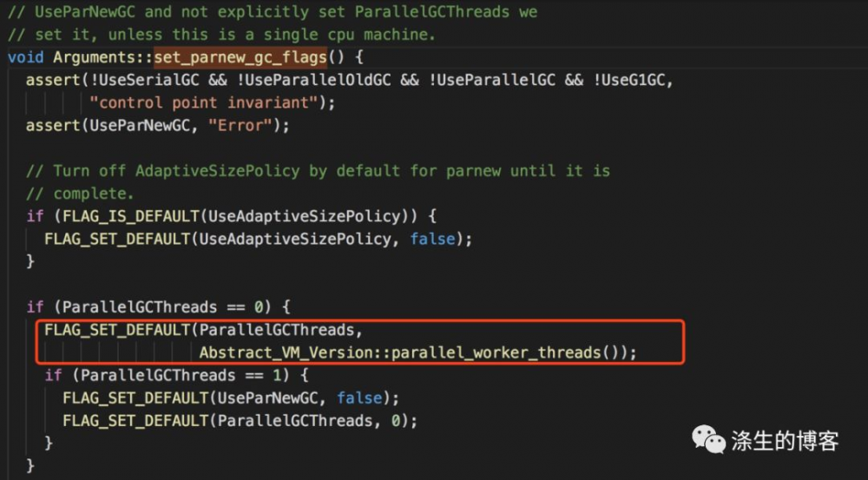Click UseParNewGC in the assert with "Error"

pyautogui.click(x=140, y=126)
